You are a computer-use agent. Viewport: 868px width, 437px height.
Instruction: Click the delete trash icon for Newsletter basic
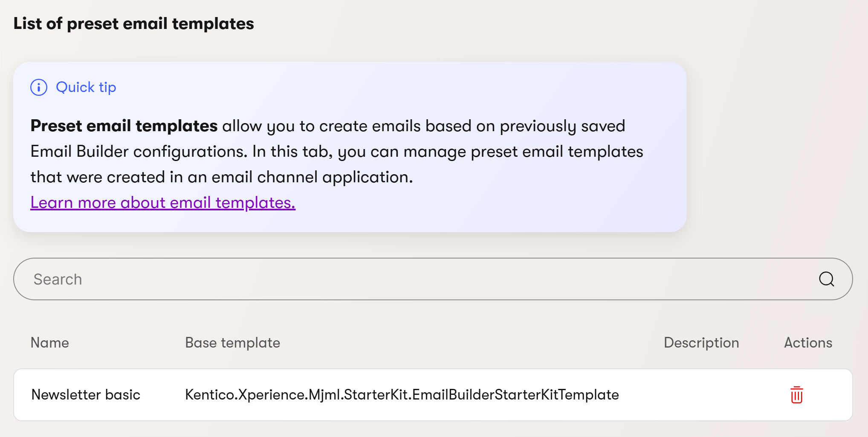point(797,395)
